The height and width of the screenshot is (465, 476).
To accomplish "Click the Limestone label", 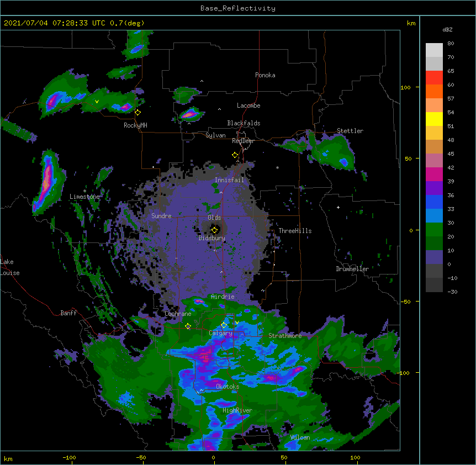I will point(84,197).
